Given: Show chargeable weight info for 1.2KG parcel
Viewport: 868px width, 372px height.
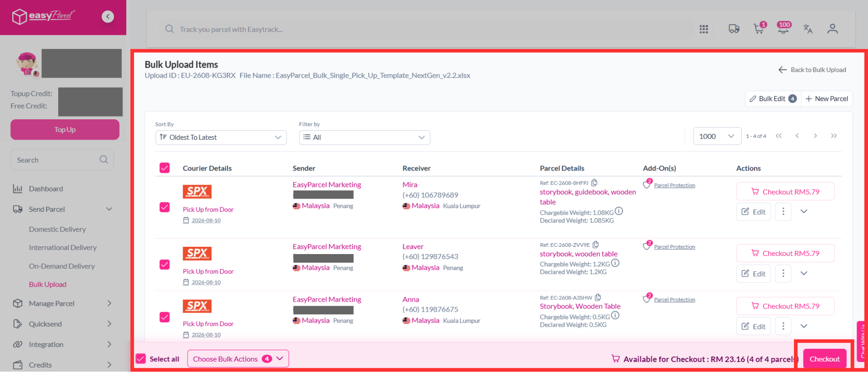Looking at the screenshot, I should click(x=615, y=263).
